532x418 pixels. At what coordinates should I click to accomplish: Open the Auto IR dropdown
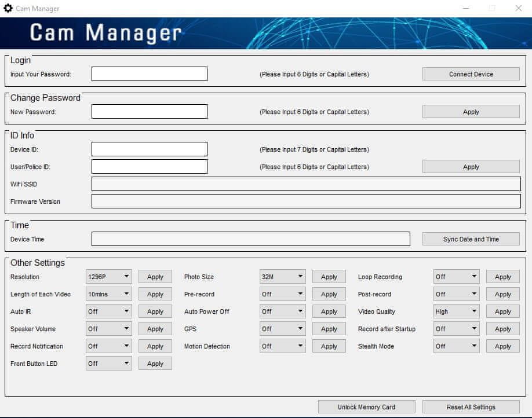[x=109, y=311]
